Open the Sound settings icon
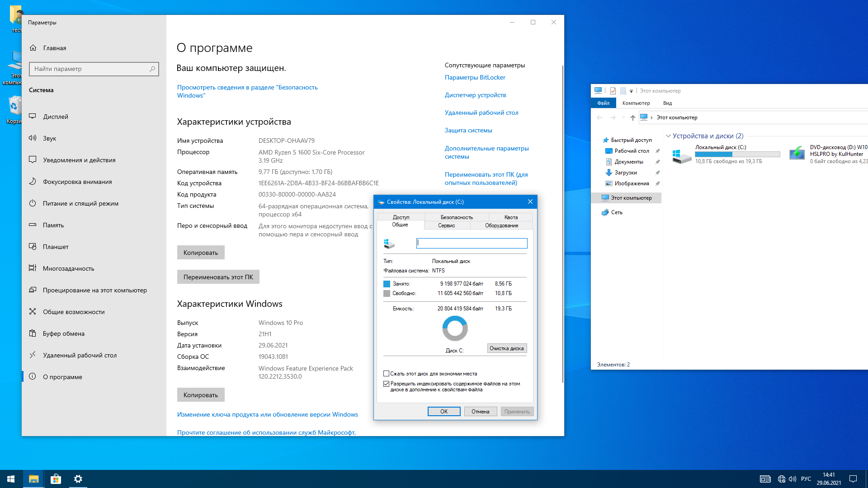Viewport: 868px width, 488px height. [x=33, y=138]
